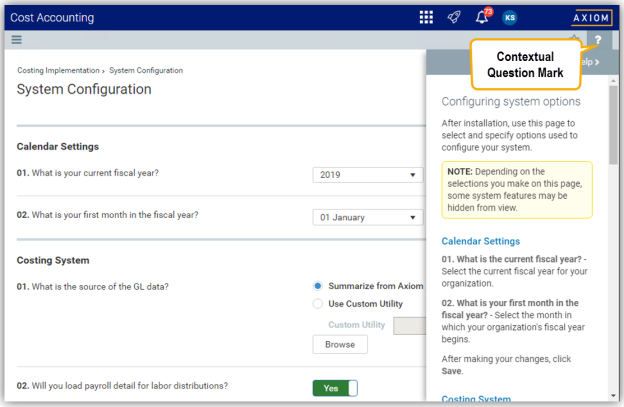The image size is (624, 407).
Task: Click the contextual question mark help icon
Action: point(597,40)
